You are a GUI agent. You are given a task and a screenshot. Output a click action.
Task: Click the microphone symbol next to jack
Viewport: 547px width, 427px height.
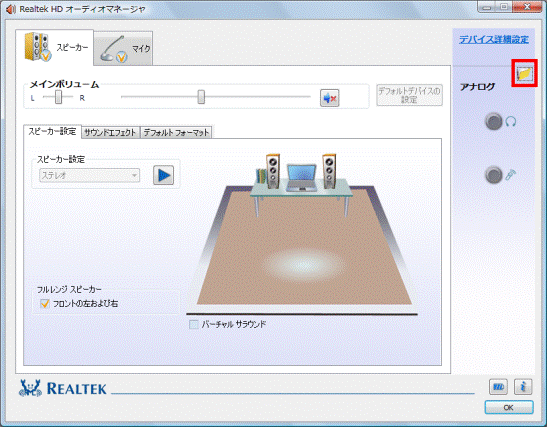coord(511,175)
